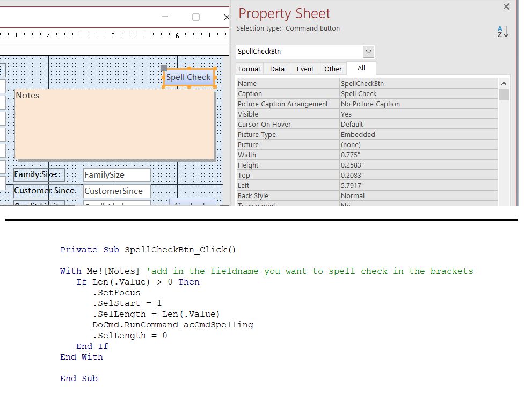Switch to the Other tab
Viewport: 532px width, 393px height.
click(x=333, y=69)
